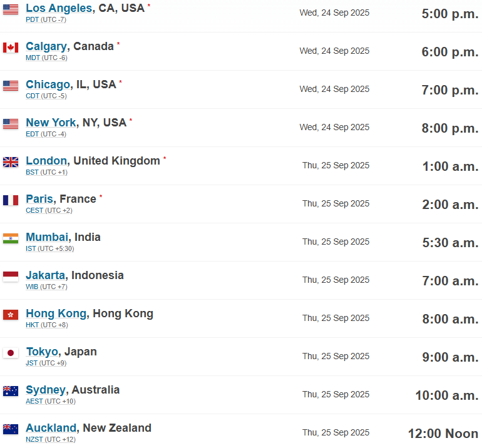Open the London city link
482x448 pixels.
46,161
